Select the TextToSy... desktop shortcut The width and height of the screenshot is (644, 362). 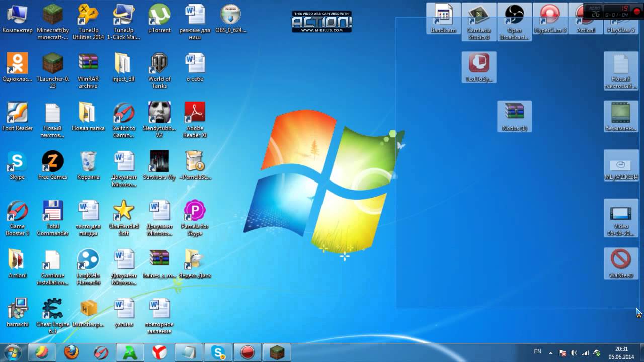click(479, 67)
